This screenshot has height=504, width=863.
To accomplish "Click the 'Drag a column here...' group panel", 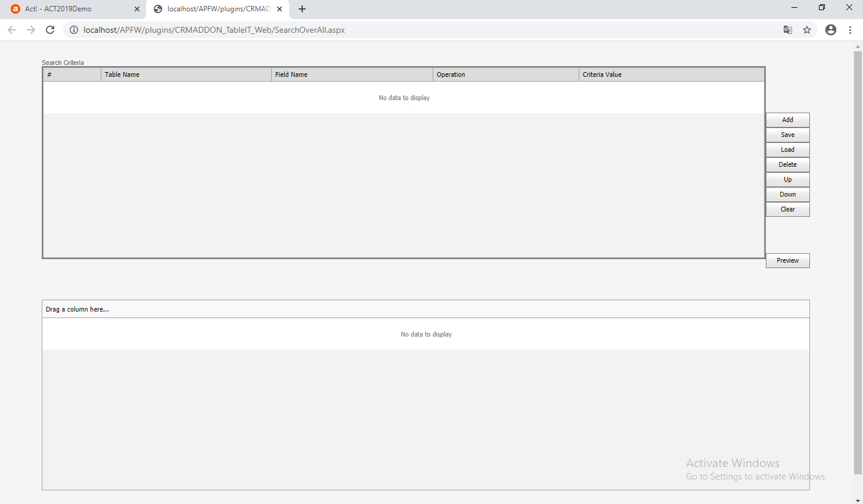I will pos(426,309).
